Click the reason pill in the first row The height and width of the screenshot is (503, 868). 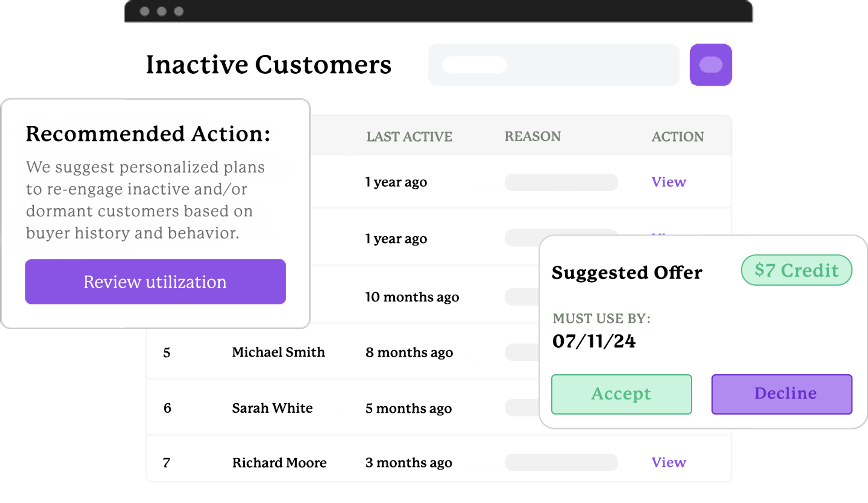coord(561,182)
